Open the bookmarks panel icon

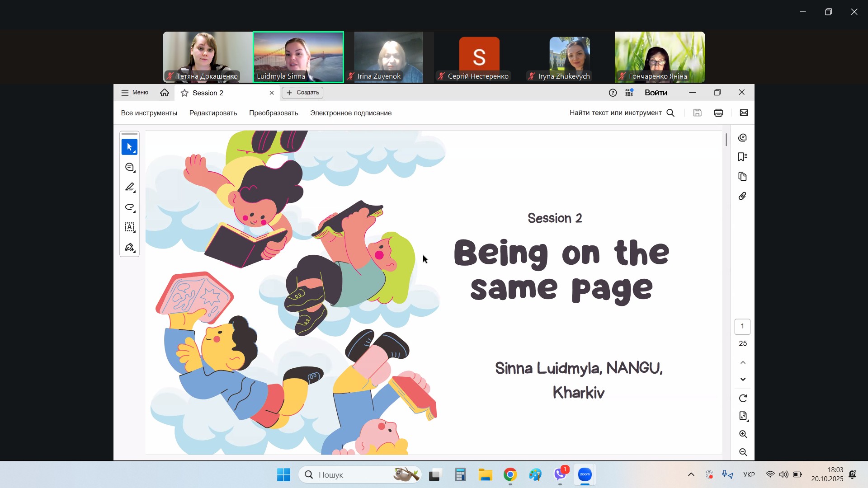[742, 157]
